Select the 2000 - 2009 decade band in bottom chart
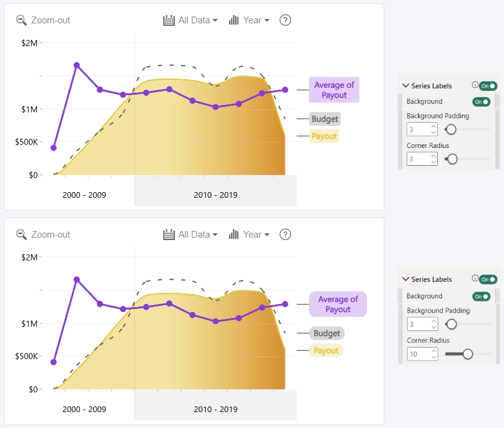Screen dimensions: 504x428 point(84,405)
